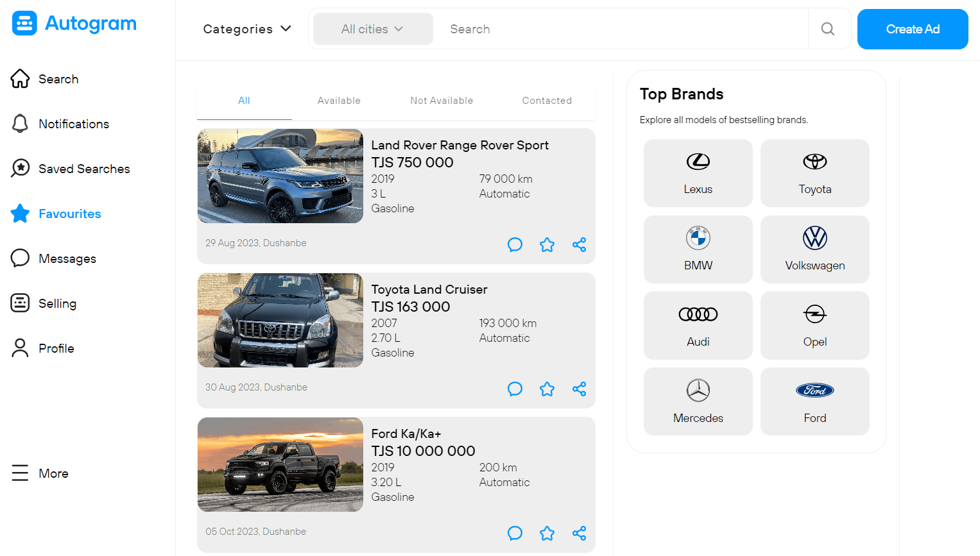
Task: Switch to the Contacted tab
Action: [x=546, y=101]
